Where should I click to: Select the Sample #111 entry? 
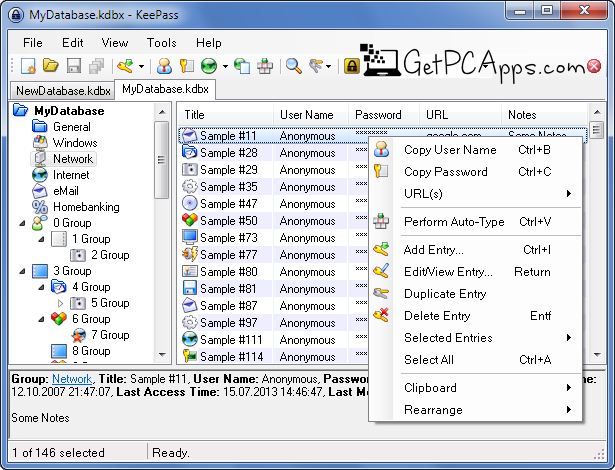(x=231, y=340)
